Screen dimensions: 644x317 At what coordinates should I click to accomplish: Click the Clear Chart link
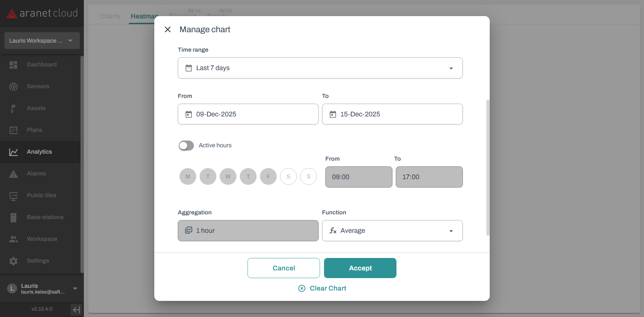[322, 288]
